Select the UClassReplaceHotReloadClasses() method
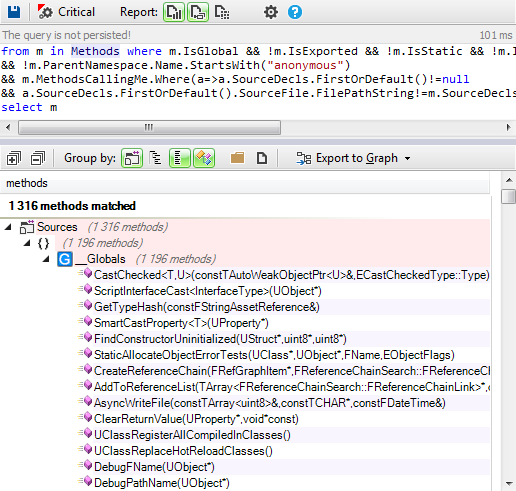 click(183, 451)
